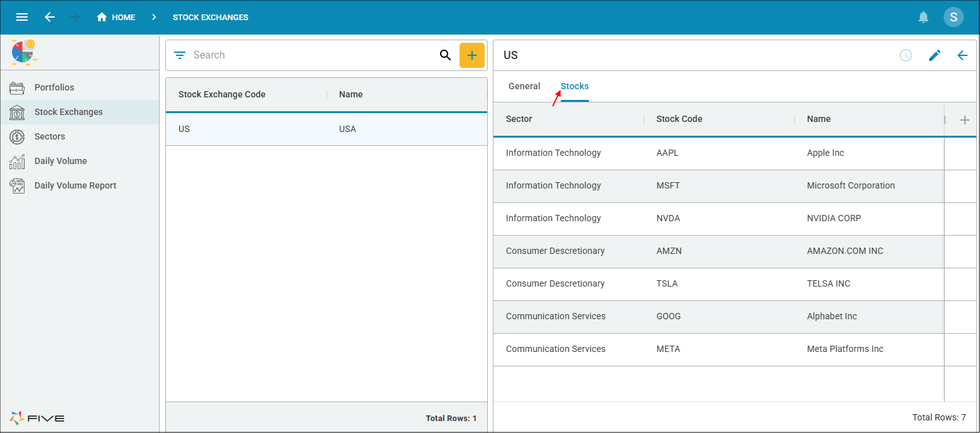Click the magnifier search icon
Screen dimensions: 980x433
tap(446, 55)
